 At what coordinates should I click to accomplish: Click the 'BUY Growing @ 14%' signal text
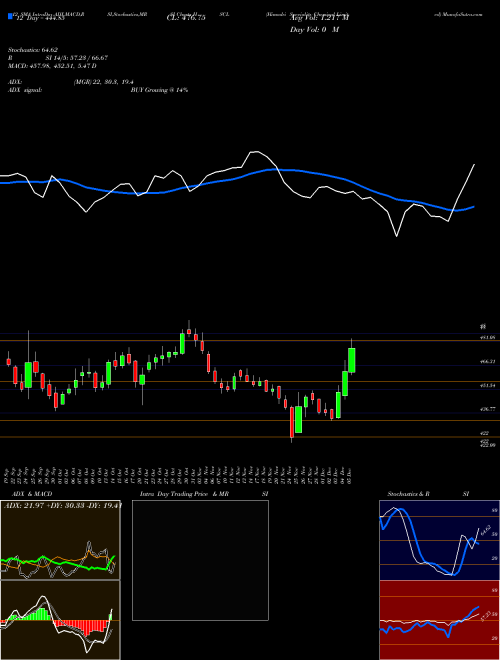159,90
